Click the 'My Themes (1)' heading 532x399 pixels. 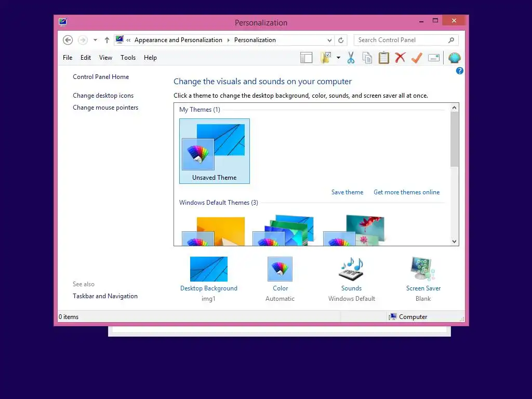point(199,110)
